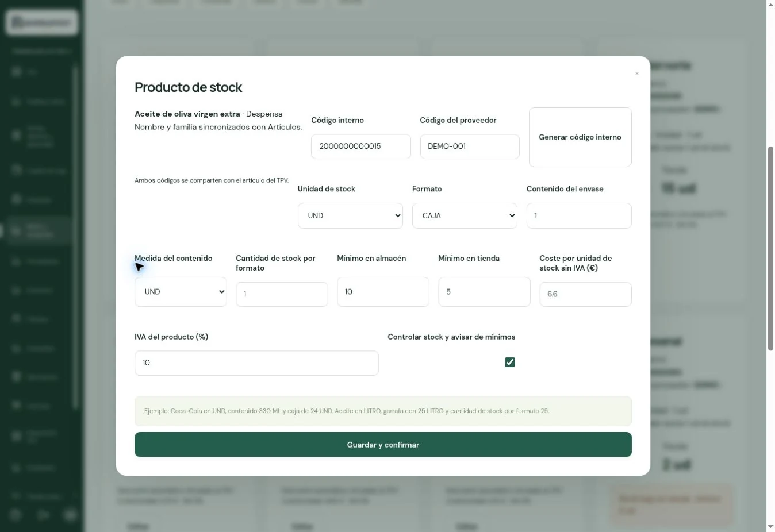The width and height of the screenshot is (775, 532).
Task: Select the Contenido del envase field
Action: coord(579,215)
